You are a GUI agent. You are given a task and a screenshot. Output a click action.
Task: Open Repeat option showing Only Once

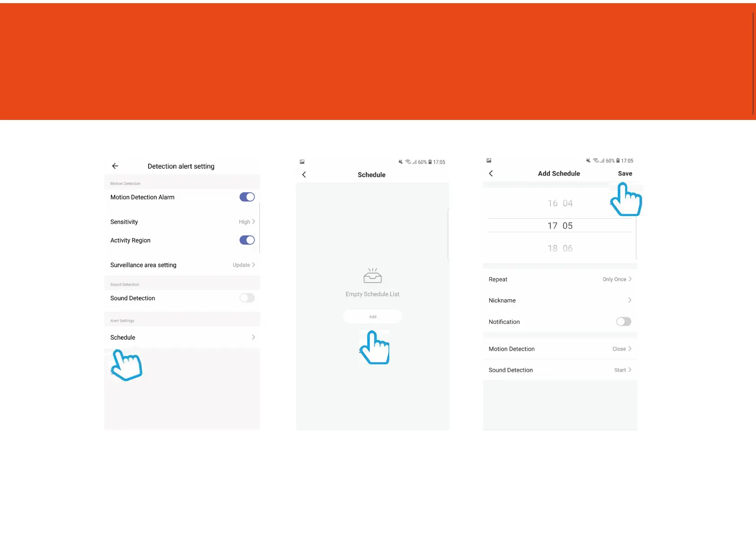click(x=560, y=279)
